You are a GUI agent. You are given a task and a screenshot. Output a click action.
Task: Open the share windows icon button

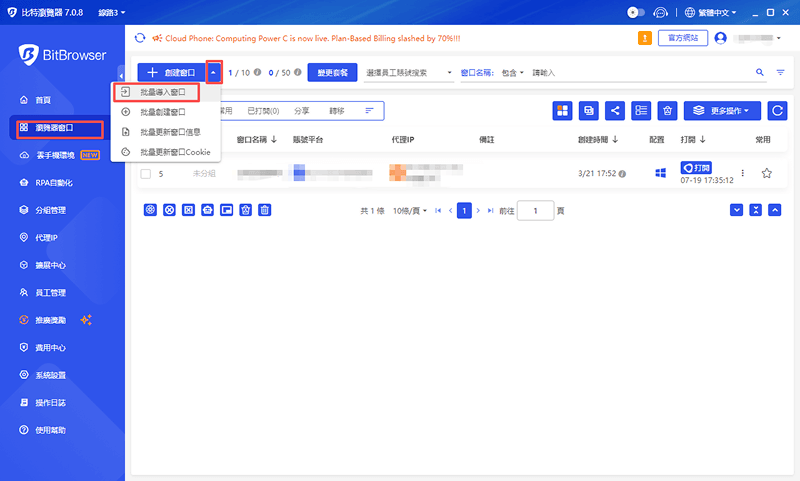615,111
